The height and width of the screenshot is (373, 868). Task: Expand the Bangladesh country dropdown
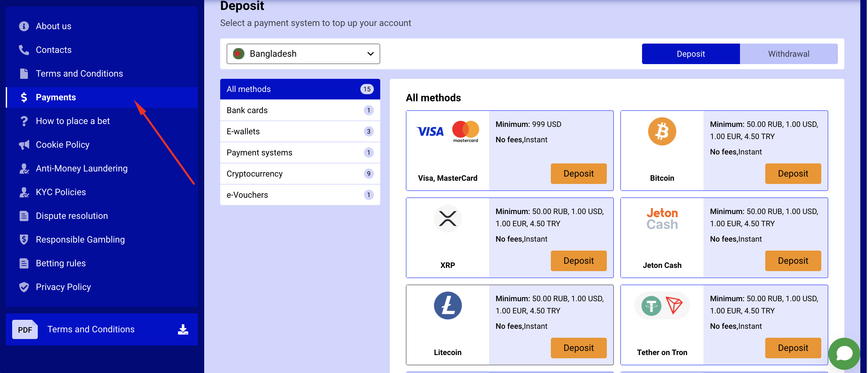coord(303,54)
